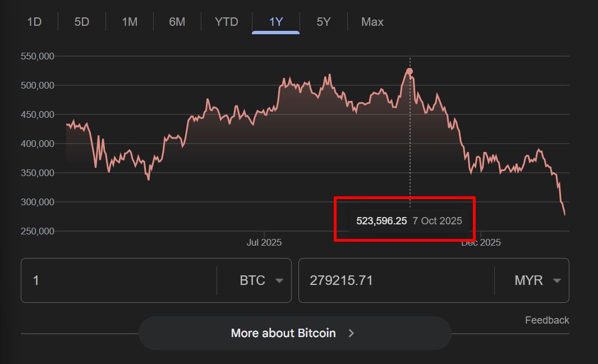Click the active 1Y tab
The image size is (598, 364).
pyautogui.click(x=275, y=22)
